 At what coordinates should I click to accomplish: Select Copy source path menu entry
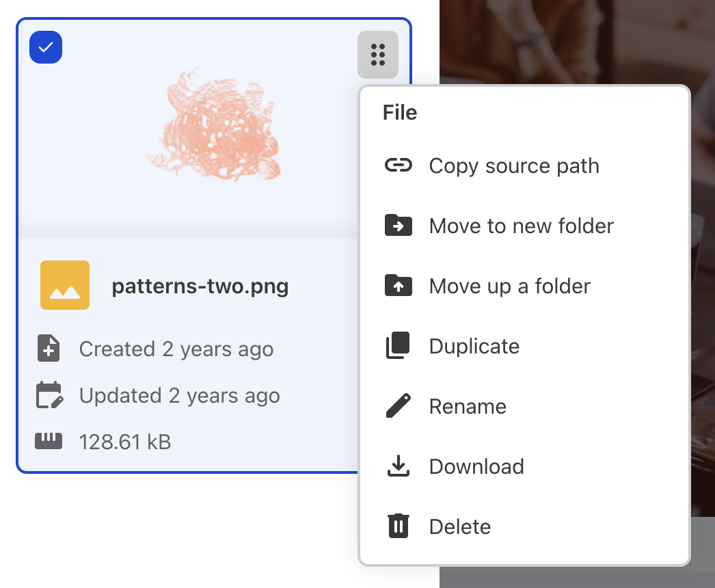(x=514, y=165)
